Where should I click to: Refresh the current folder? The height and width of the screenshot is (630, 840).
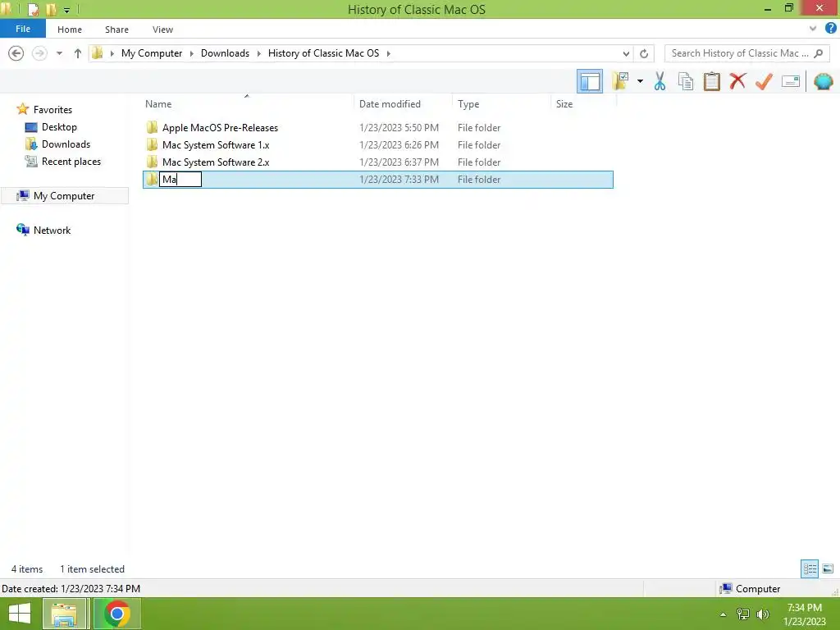pyautogui.click(x=644, y=53)
